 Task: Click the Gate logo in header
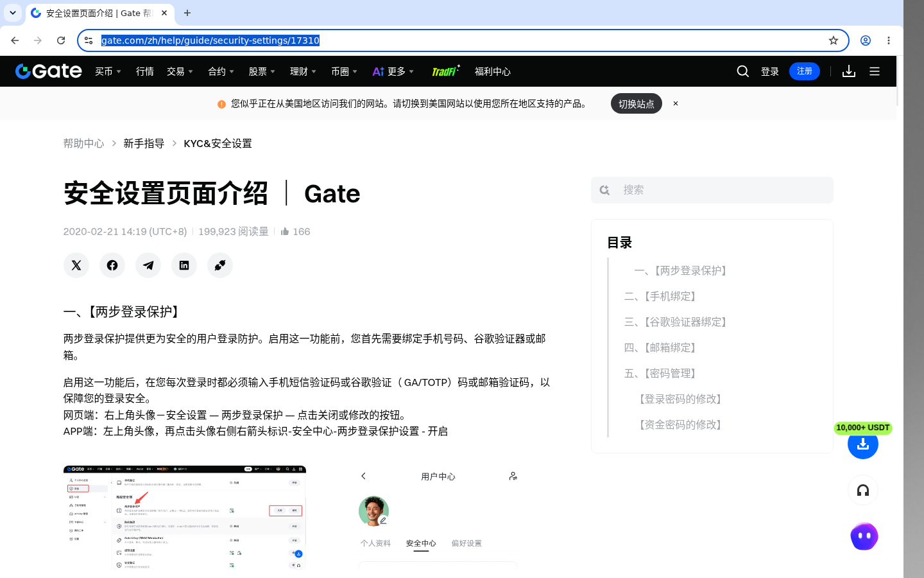click(49, 71)
